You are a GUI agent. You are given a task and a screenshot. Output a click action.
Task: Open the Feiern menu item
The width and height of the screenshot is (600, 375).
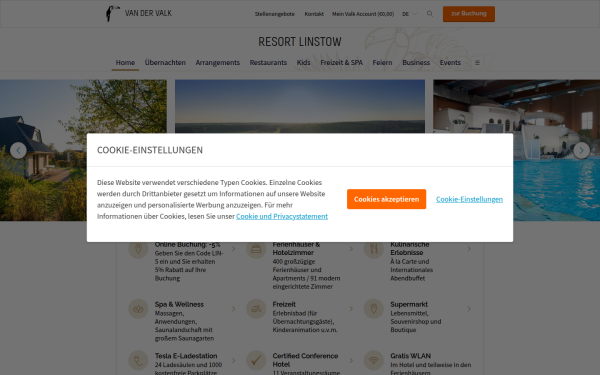[382, 62]
